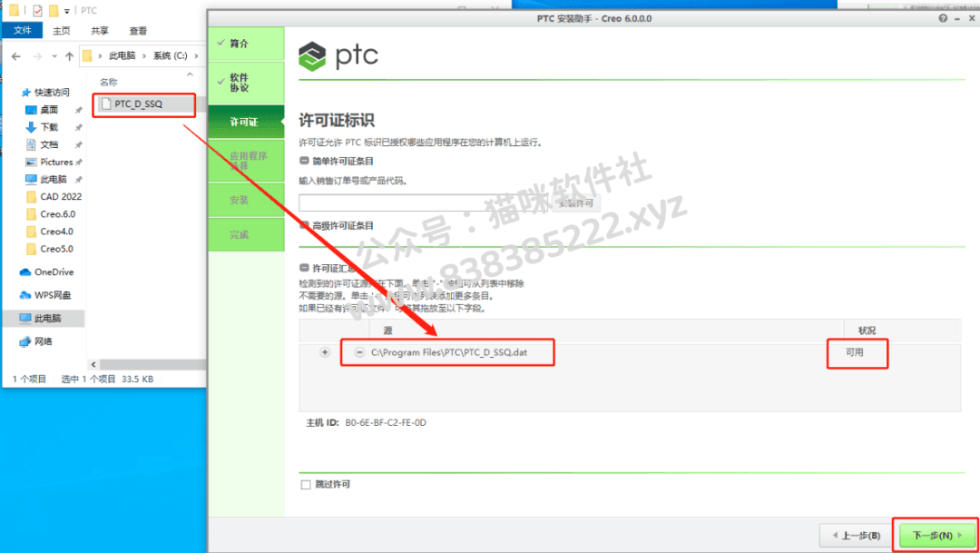Go to the 软件协议 step in installer sidebar

(x=246, y=83)
